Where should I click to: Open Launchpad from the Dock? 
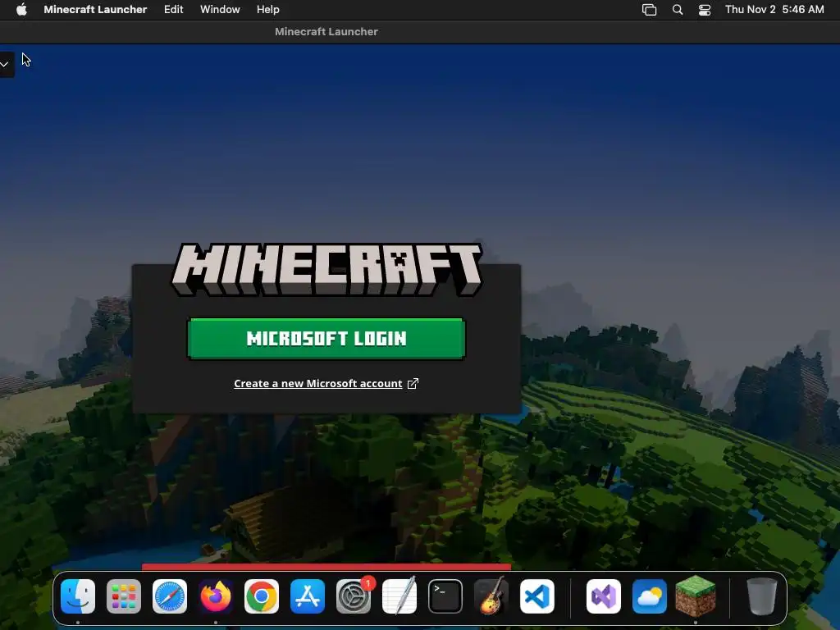pyautogui.click(x=124, y=596)
